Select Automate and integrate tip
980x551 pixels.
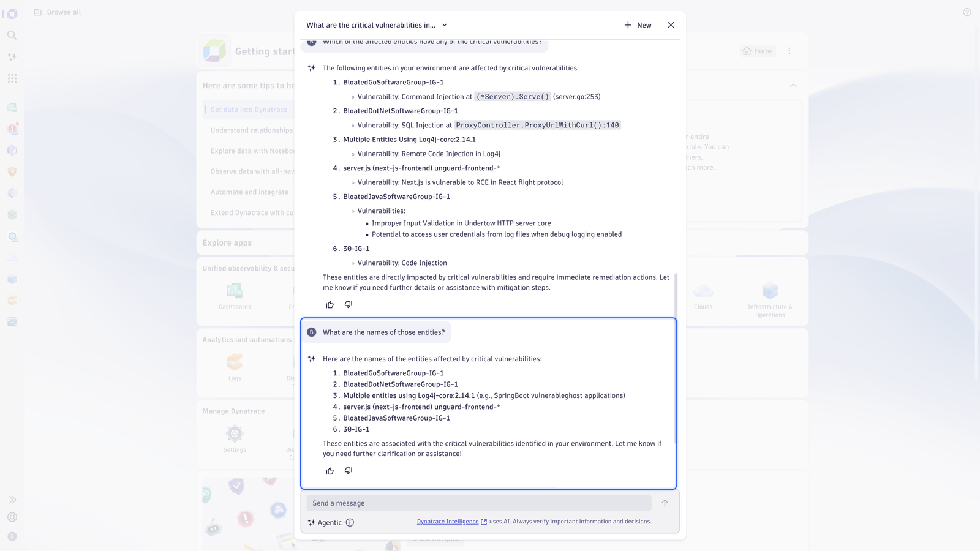click(249, 192)
